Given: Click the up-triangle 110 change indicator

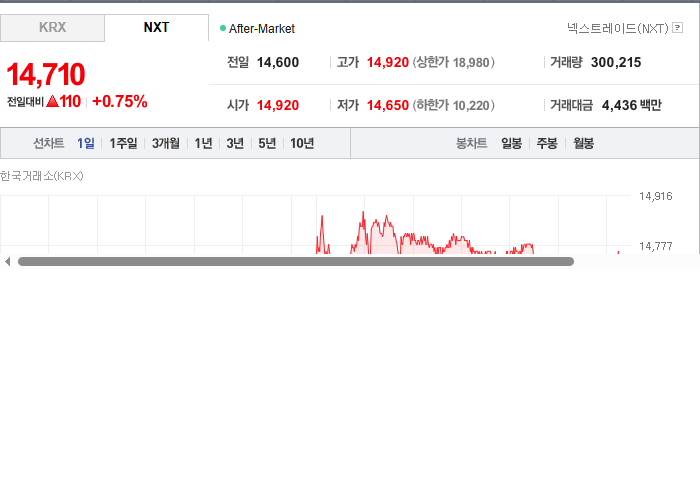Looking at the screenshot, I should pyautogui.click(x=63, y=101).
